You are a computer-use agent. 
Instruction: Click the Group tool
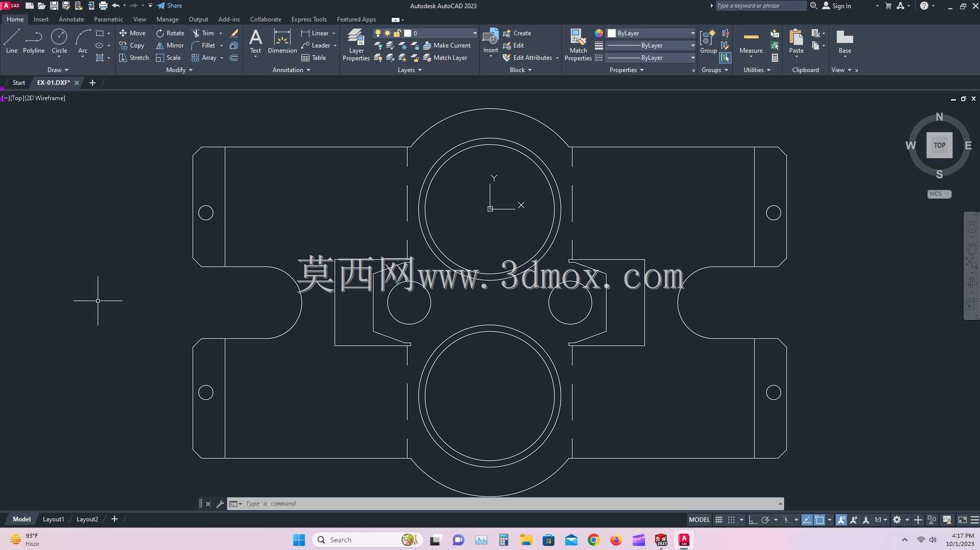click(708, 41)
